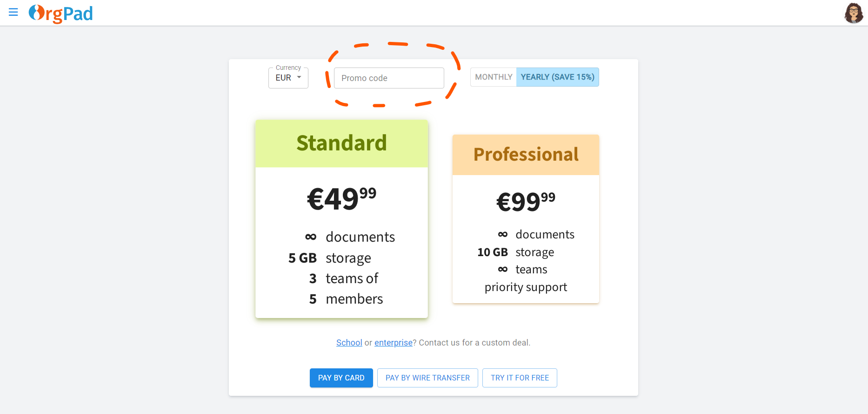Open the user avatar profile menu

click(x=853, y=13)
